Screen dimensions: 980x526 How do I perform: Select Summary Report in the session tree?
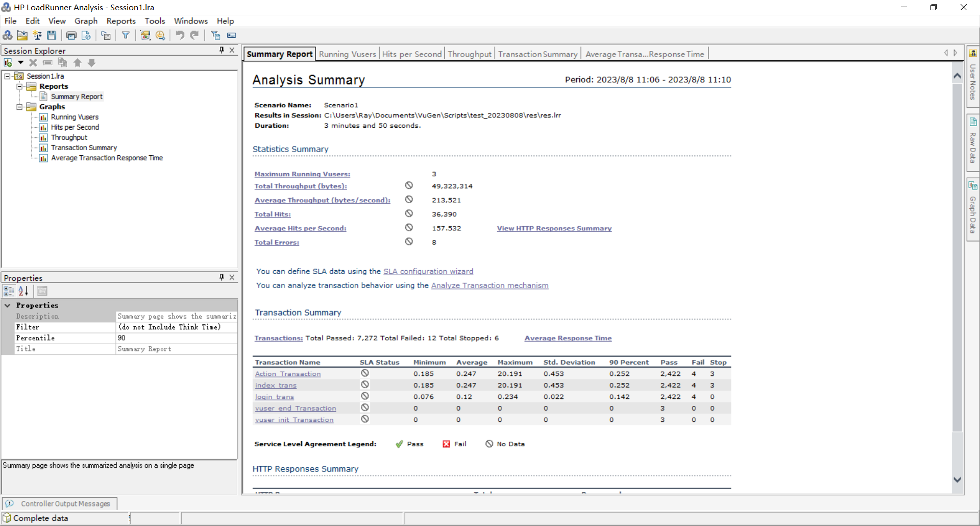point(77,97)
